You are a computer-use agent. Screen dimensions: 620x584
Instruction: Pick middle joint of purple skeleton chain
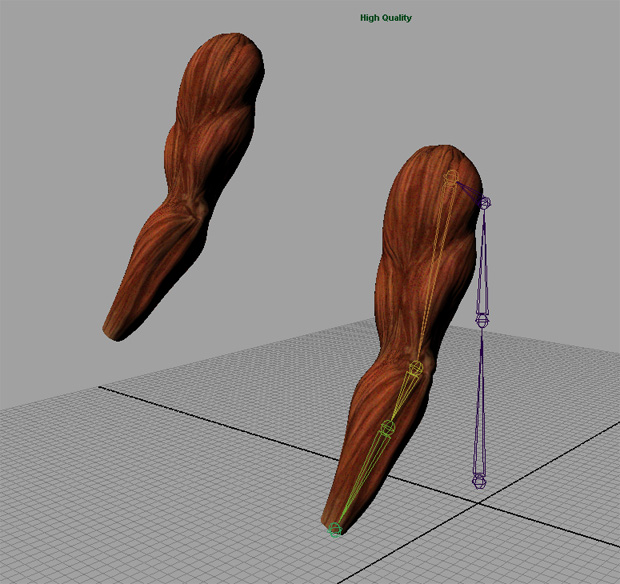[482, 321]
